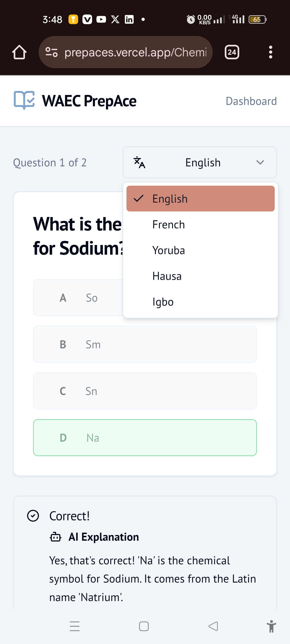
Task: Tap the WAEC PrepAce book logo icon
Action: coord(24,100)
